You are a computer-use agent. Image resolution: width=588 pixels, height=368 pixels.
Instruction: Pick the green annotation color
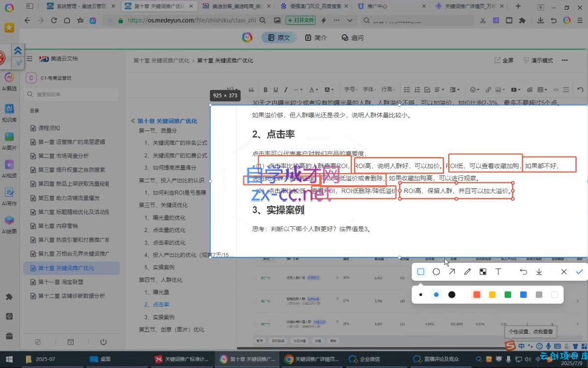coord(508,295)
